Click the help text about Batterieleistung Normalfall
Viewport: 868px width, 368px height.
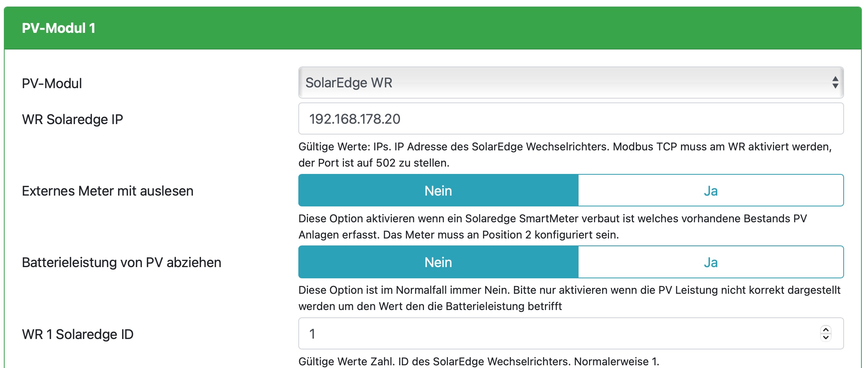click(569, 298)
